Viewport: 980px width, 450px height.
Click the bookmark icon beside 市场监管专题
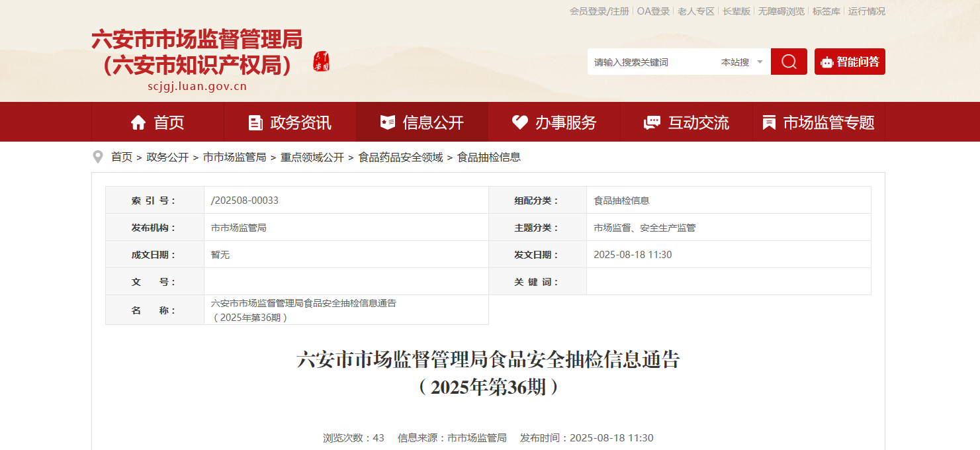click(x=769, y=122)
